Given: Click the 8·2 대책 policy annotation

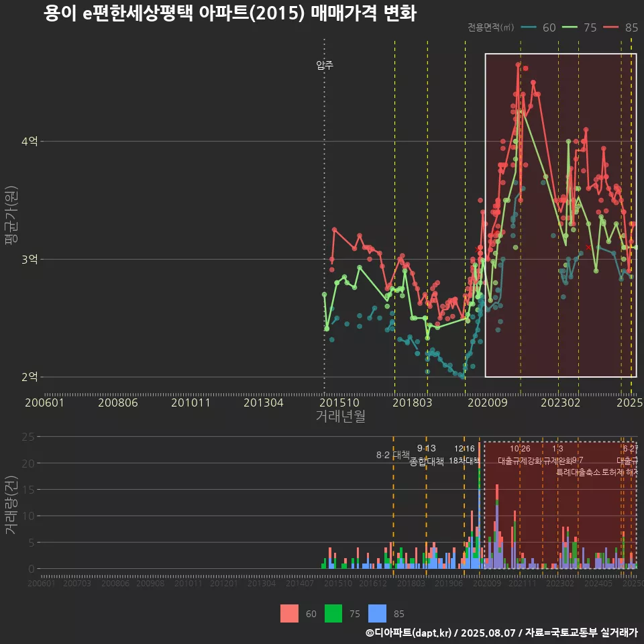Looking at the screenshot, I should (x=393, y=455).
